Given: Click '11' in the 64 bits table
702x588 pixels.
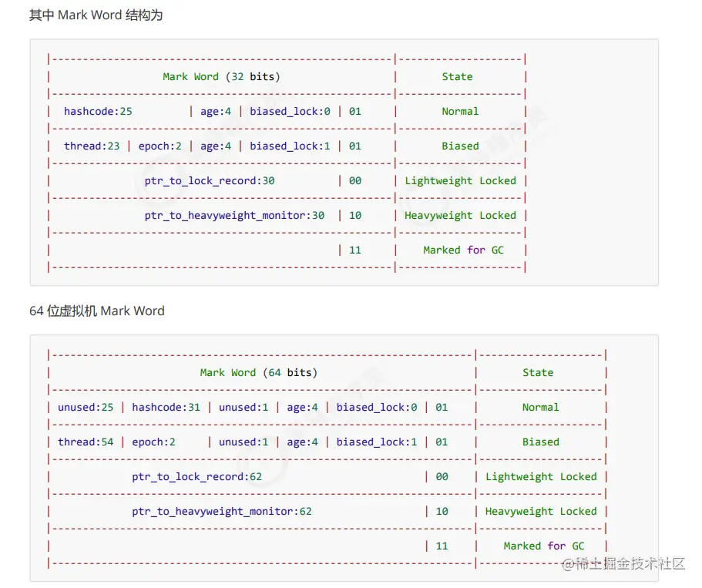Looking at the screenshot, I should click(x=442, y=546).
